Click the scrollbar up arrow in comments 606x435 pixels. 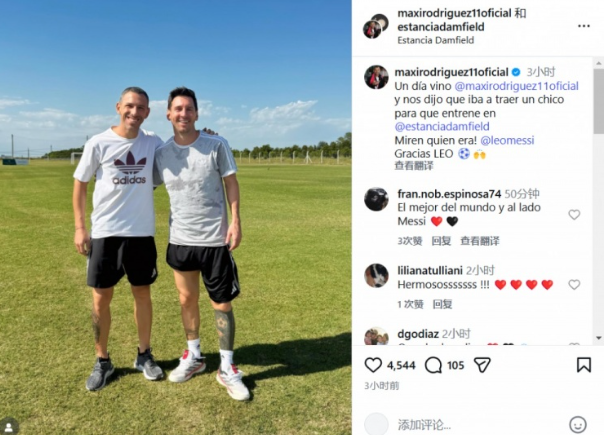[x=599, y=63]
